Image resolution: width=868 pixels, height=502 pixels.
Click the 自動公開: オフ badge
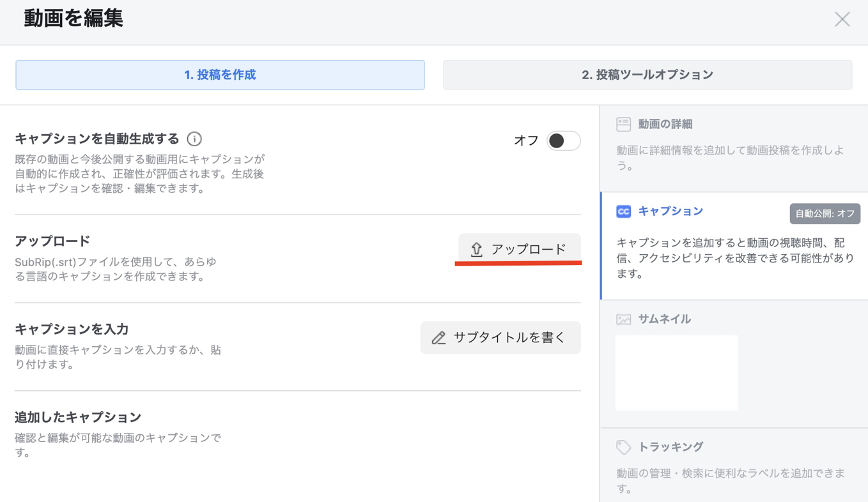point(825,214)
